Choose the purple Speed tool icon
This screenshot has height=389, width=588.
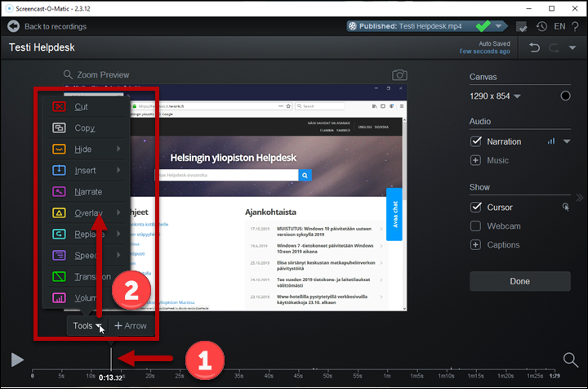[59, 256]
